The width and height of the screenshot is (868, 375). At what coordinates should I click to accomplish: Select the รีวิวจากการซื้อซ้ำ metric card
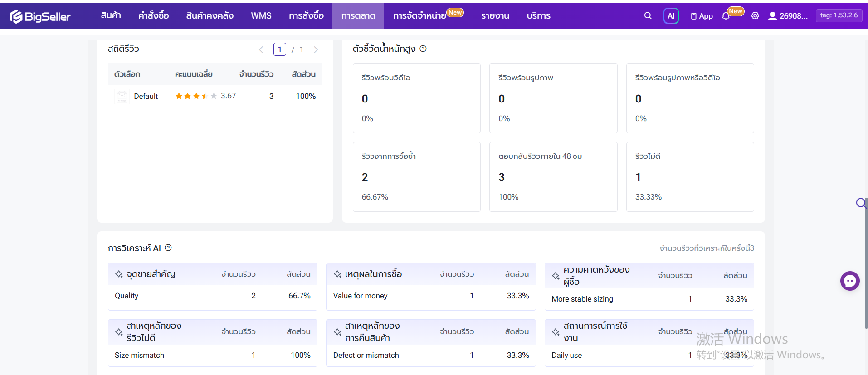417,177
